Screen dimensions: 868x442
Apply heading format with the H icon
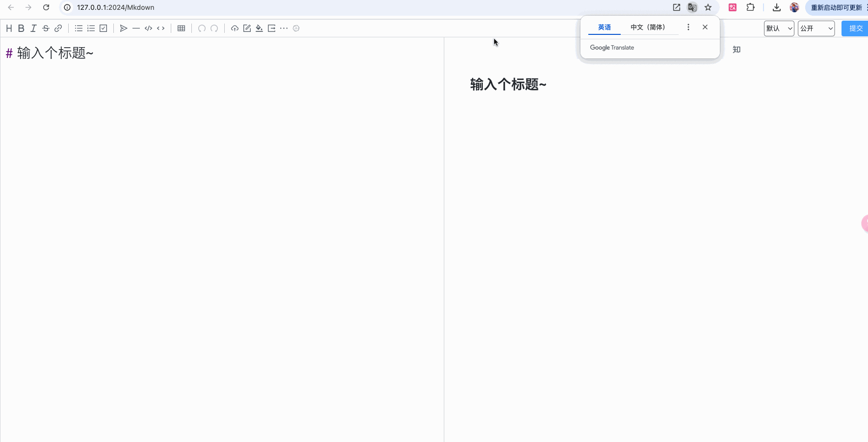9,28
